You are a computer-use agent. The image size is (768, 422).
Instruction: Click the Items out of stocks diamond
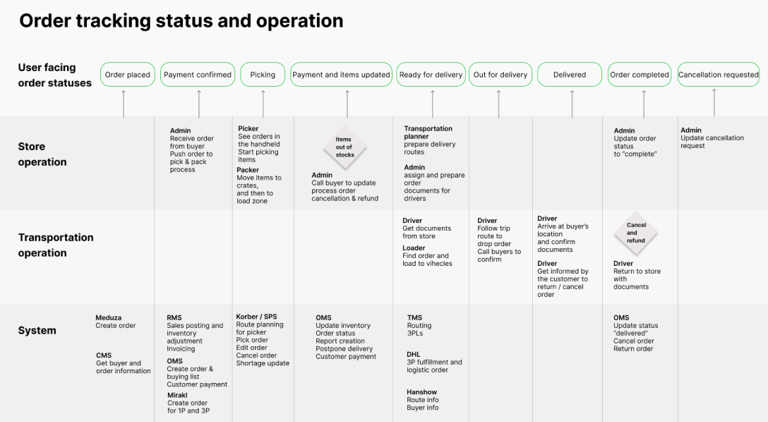[x=345, y=147]
